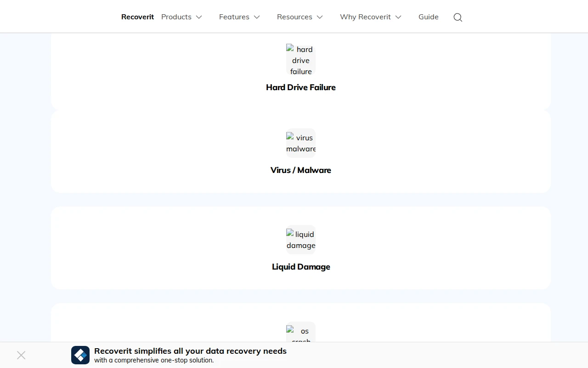Expand the Resources dropdown chevron
The width and height of the screenshot is (588, 368).
point(320,17)
